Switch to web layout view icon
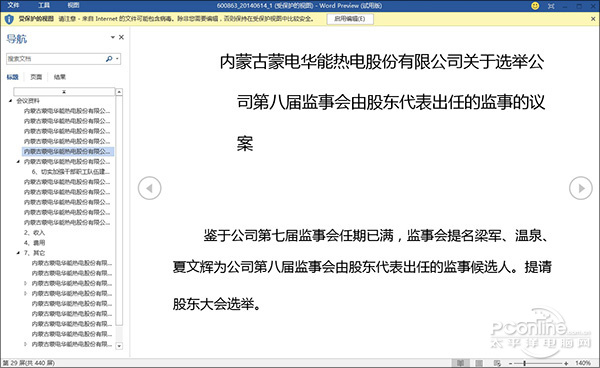 (x=497, y=363)
